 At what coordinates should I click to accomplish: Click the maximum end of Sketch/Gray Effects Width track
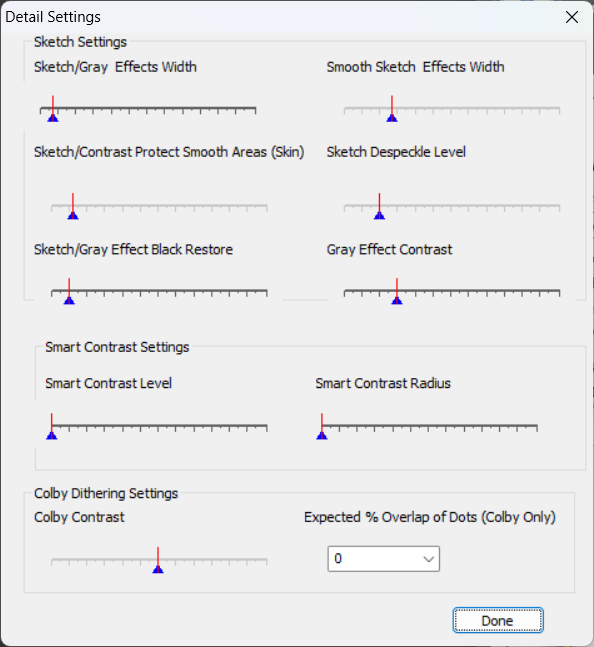[x=255, y=110]
